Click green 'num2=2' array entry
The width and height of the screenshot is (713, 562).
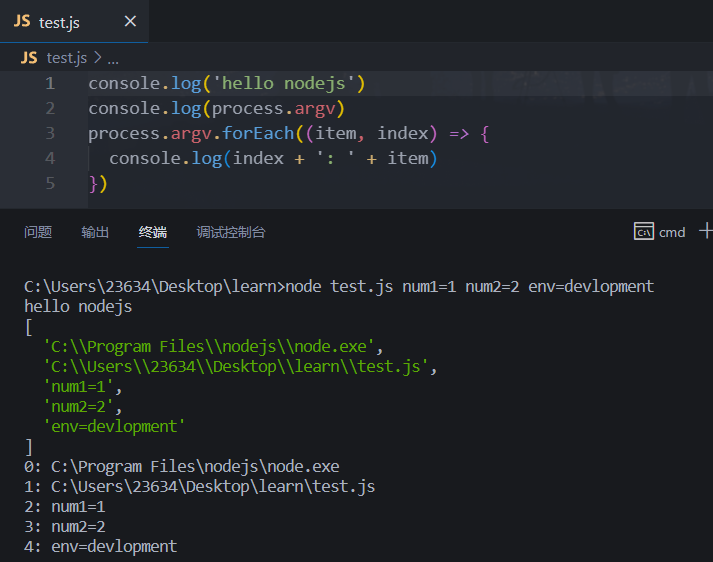coord(78,407)
